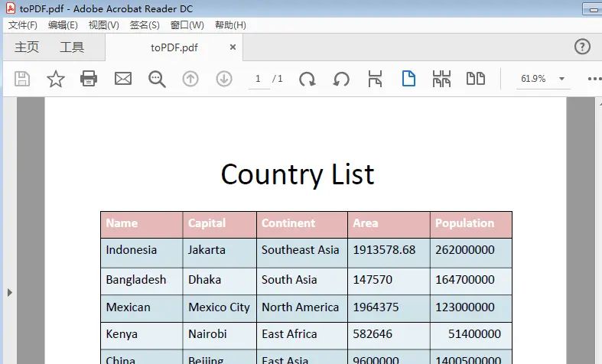
Task: Open the zoom level dropdown arrow
Action: click(561, 79)
